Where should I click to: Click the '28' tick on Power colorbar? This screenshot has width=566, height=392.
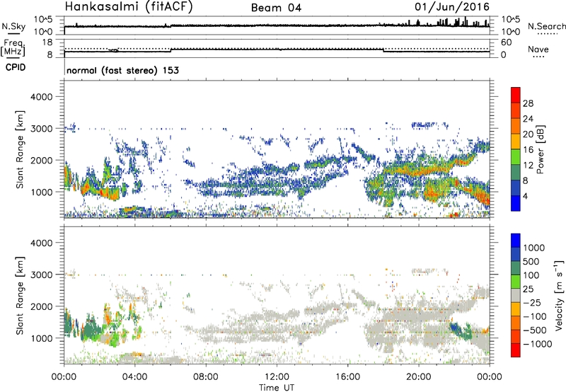click(528, 103)
